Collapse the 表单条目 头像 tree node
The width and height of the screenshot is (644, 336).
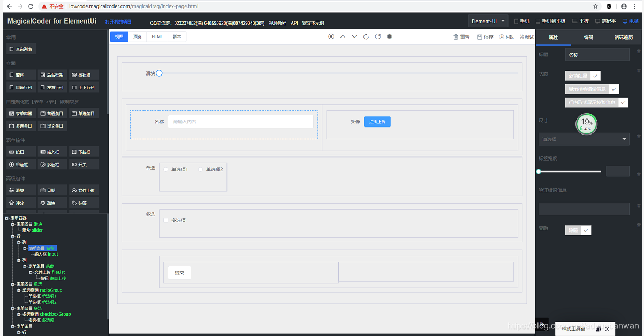point(25,266)
